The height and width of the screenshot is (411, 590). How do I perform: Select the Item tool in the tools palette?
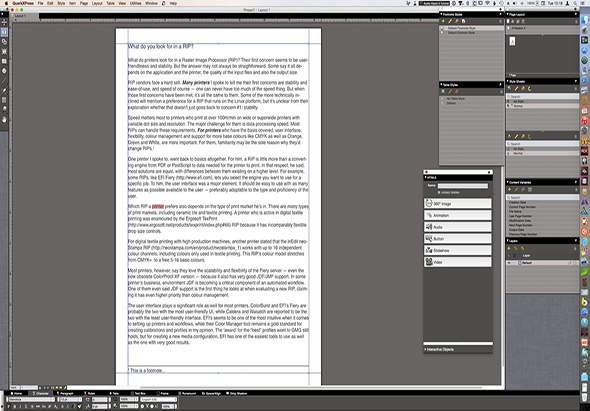point(4,23)
